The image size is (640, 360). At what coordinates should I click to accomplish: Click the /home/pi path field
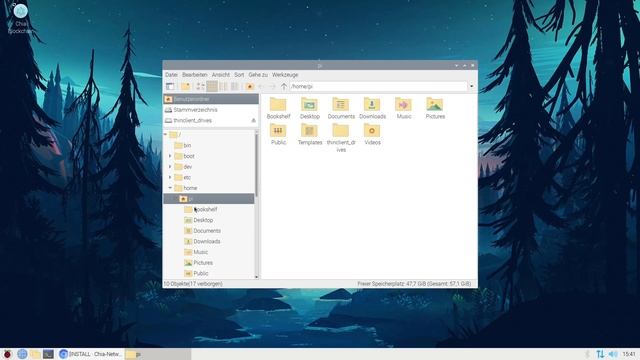pyautogui.click(x=378, y=86)
